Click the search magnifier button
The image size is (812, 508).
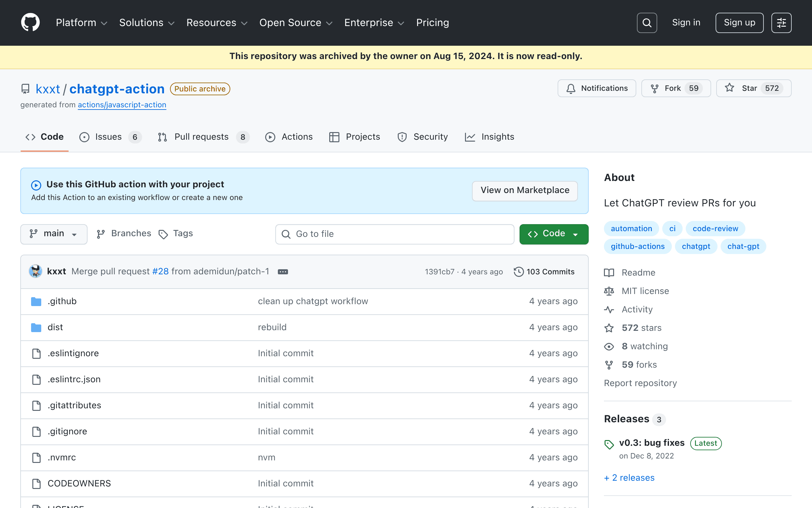(646, 23)
